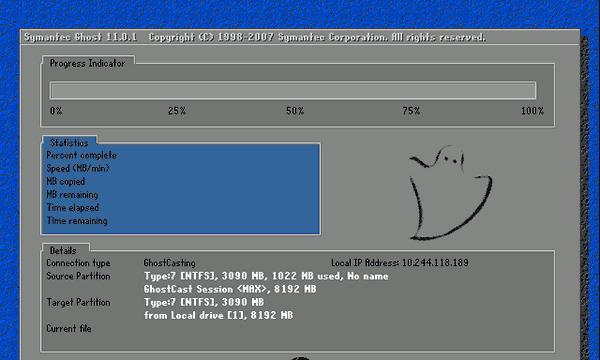The height and width of the screenshot is (360, 600).
Task: Click the Source Partition NTFS details line
Action: (x=266, y=276)
